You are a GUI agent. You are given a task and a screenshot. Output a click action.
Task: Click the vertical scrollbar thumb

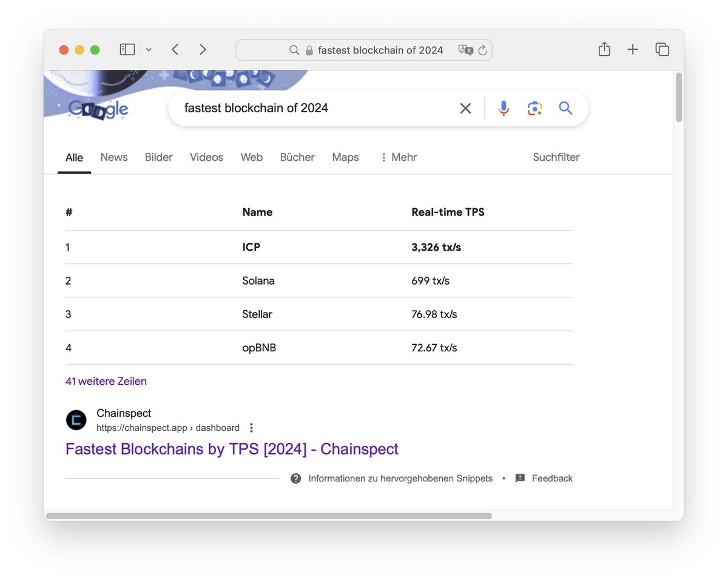coord(679,98)
